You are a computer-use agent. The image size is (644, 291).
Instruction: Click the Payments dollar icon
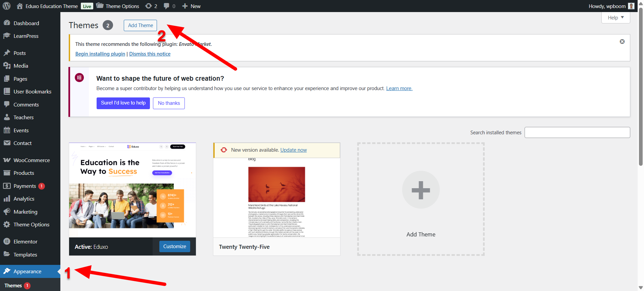coord(7,186)
